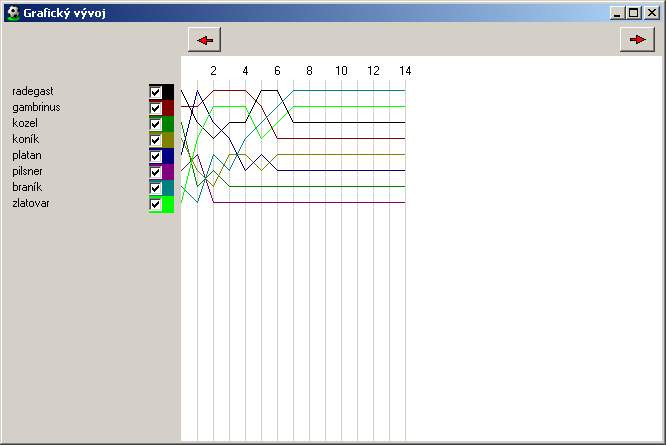Select the koník team label
The height and width of the screenshot is (445, 666).
pyautogui.click(x=25, y=139)
